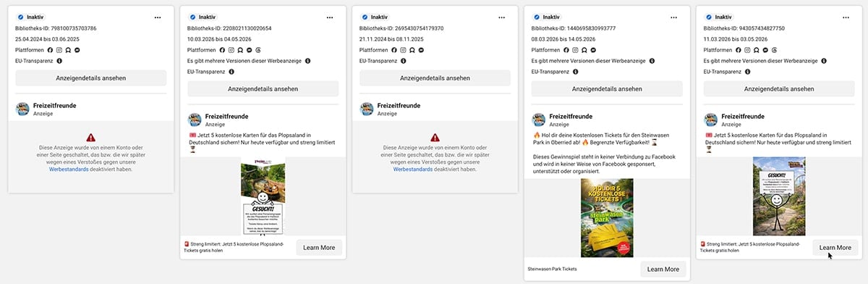Image resolution: width=868 pixels, height=284 pixels.
Task: Click the Facebook platform icon on ad 2695430754179370
Action: [x=394, y=50]
